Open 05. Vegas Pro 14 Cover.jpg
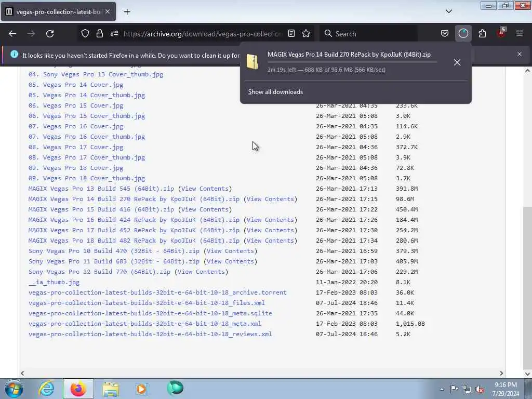The width and height of the screenshot is (532, 399). pos(76,85)
